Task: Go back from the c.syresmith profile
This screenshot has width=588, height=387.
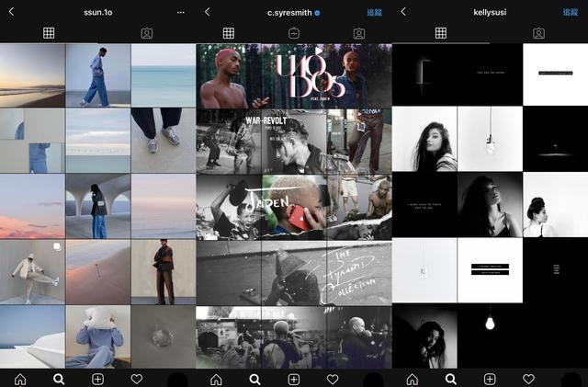Action: pos(208,12)
